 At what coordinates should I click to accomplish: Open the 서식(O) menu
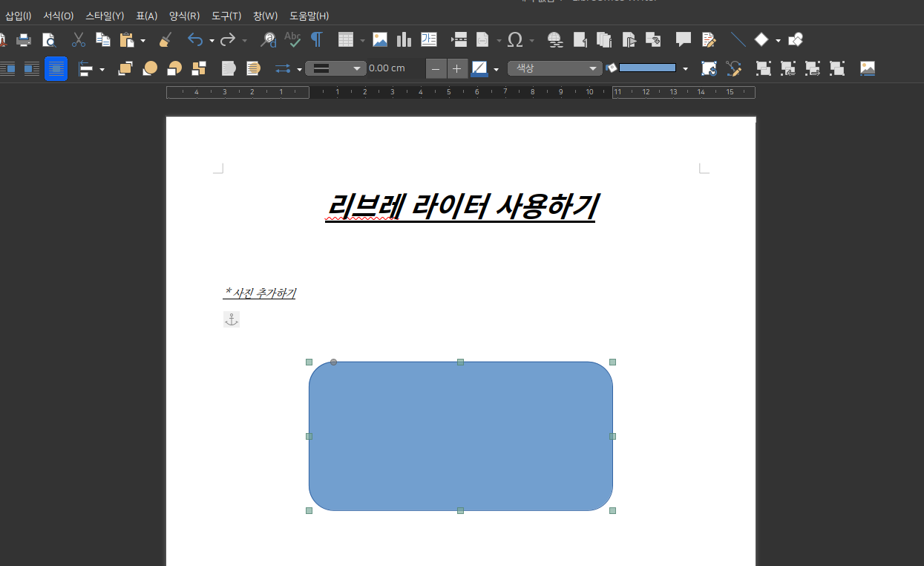pos(58,16)
